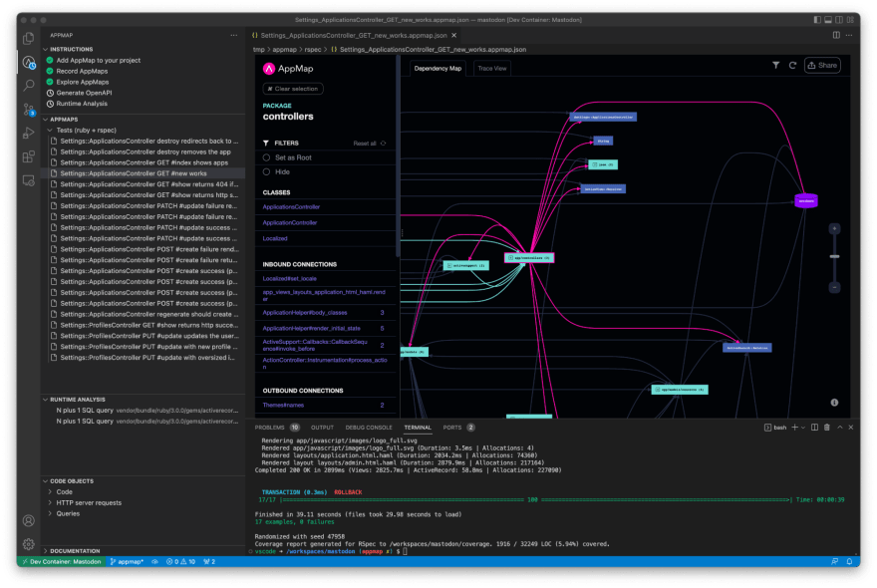Select the ApplicationController class link
The image size is (877, 588).
290,222
